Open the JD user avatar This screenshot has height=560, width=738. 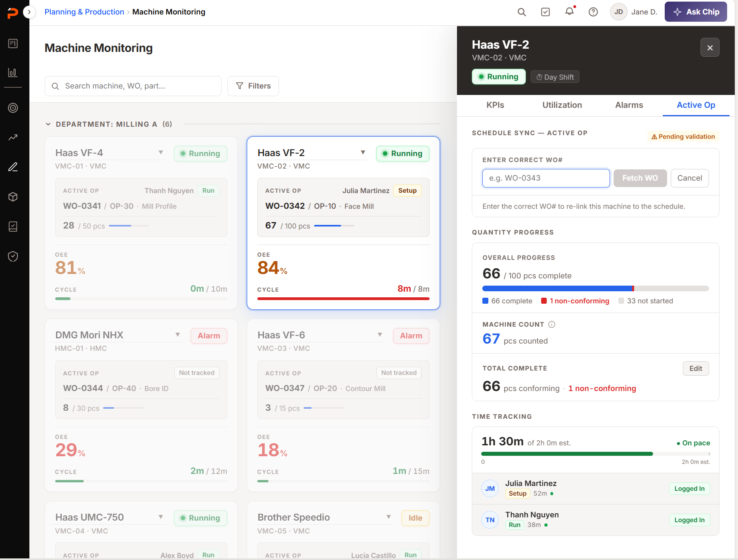click(619, 12)
